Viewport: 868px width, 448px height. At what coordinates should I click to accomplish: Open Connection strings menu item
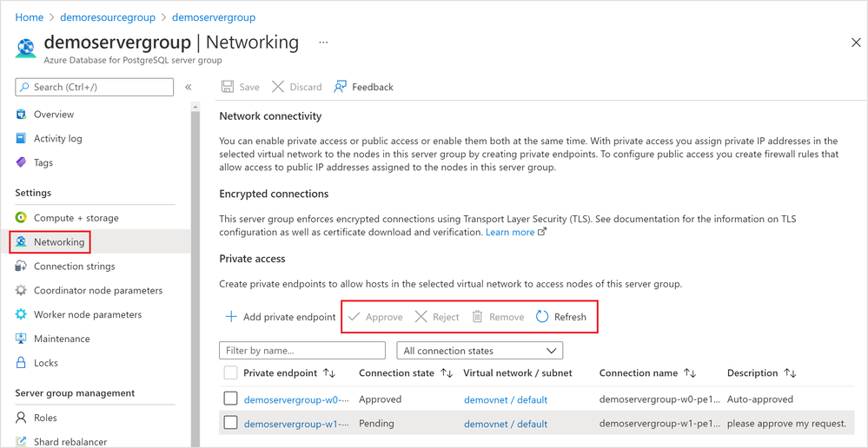point(74,267)
